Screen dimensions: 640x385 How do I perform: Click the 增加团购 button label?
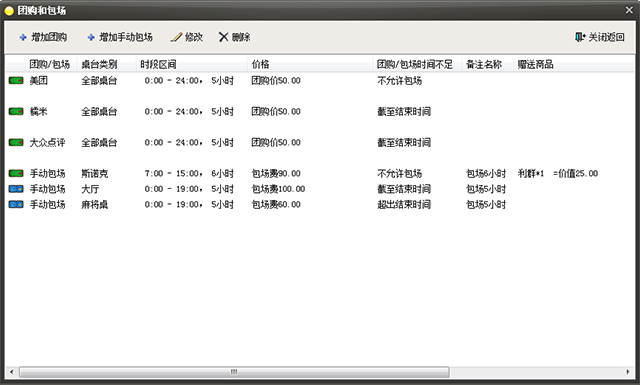(49, 38)
